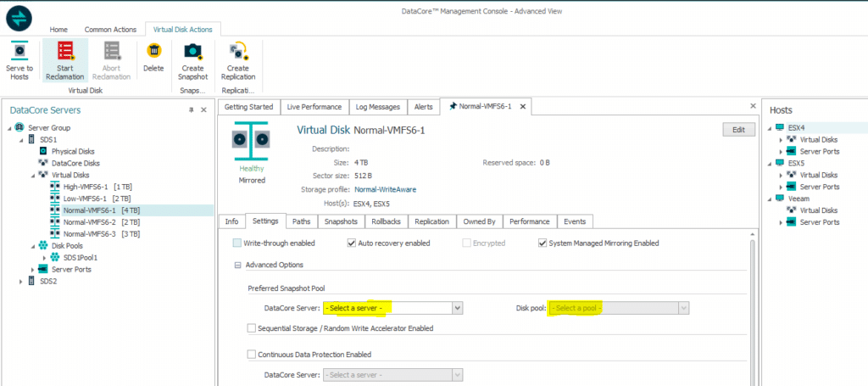Open the Replication sub-tab
868x386 pixels.
[431, 221]
